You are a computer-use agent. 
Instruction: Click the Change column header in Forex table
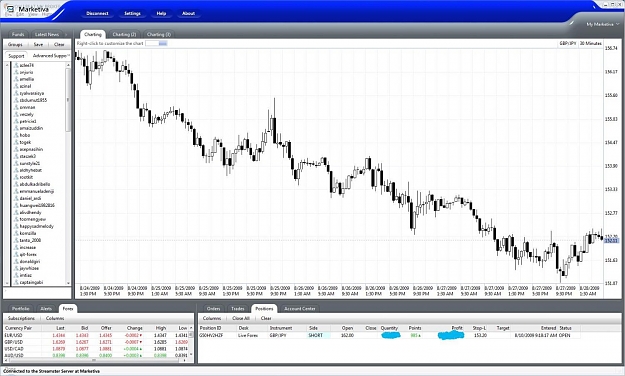point(135,328)
